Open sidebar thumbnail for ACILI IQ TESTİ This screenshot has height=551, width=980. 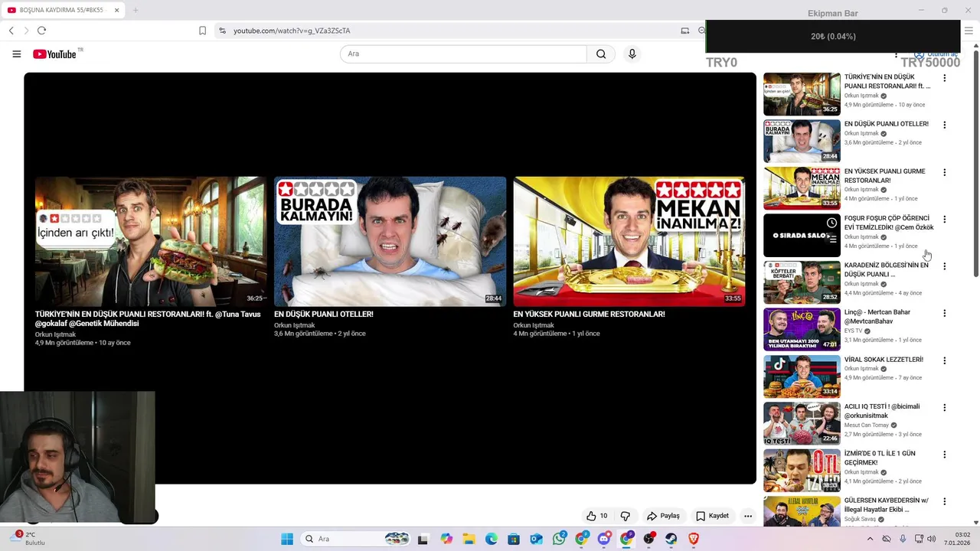pos(802,423)
